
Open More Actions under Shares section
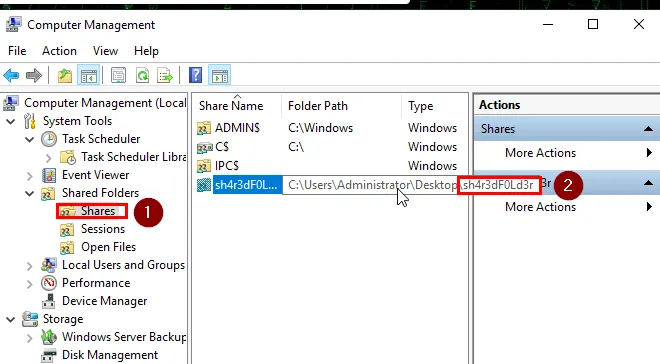click(540, 153)
